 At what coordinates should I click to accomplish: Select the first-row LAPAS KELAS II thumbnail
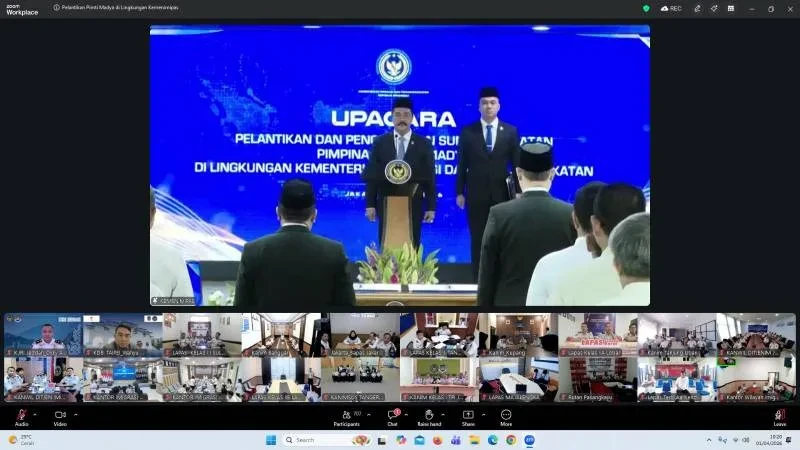[x=202, y=335]
